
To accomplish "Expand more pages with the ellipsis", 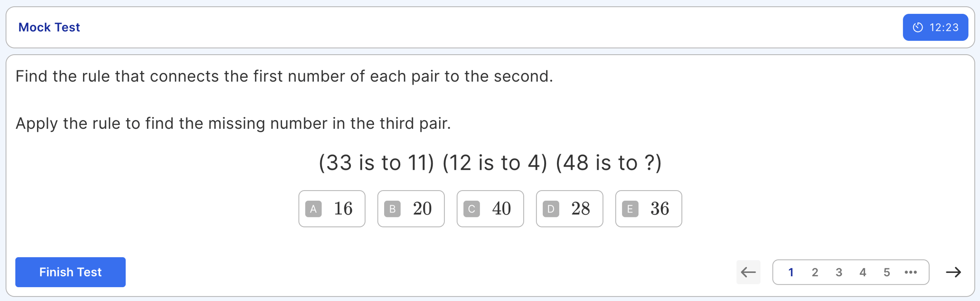I will click(911, 272).
